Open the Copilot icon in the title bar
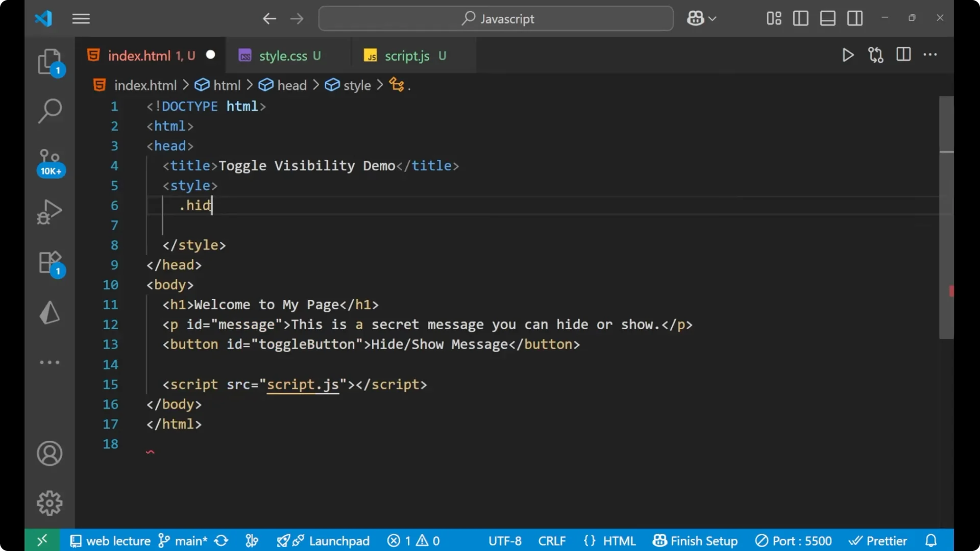 695,18
